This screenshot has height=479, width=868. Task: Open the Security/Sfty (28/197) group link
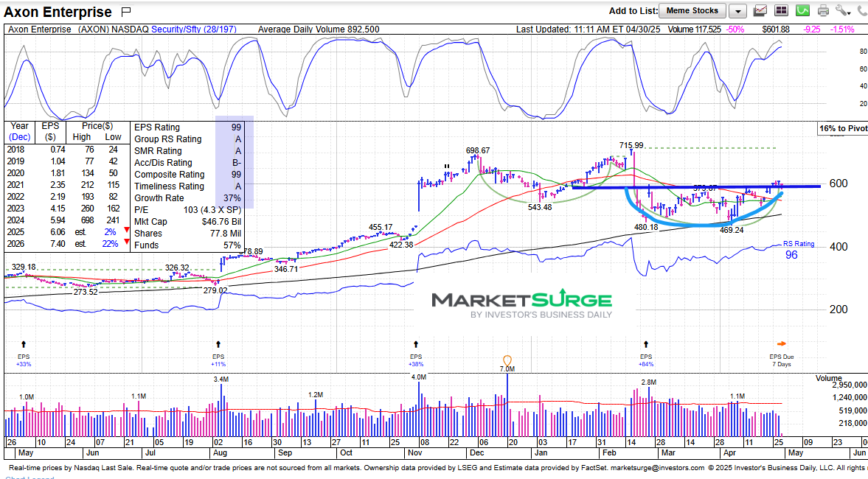point(194,29)
